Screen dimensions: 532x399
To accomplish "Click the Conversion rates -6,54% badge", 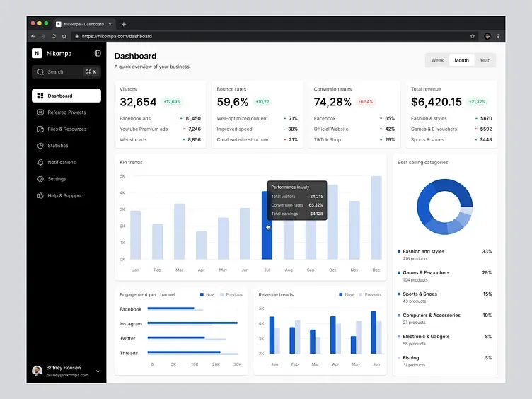I will pyautogui.click(x=366, y=102).
